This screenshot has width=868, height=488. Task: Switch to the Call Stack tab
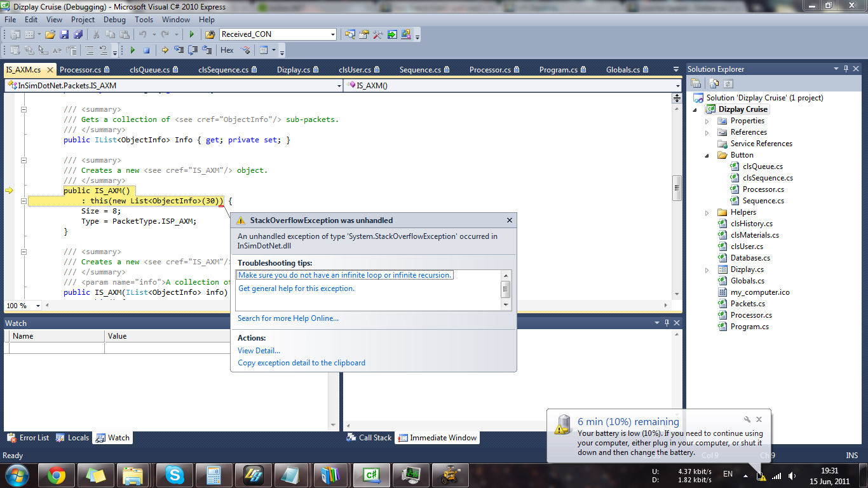point(369,438)
